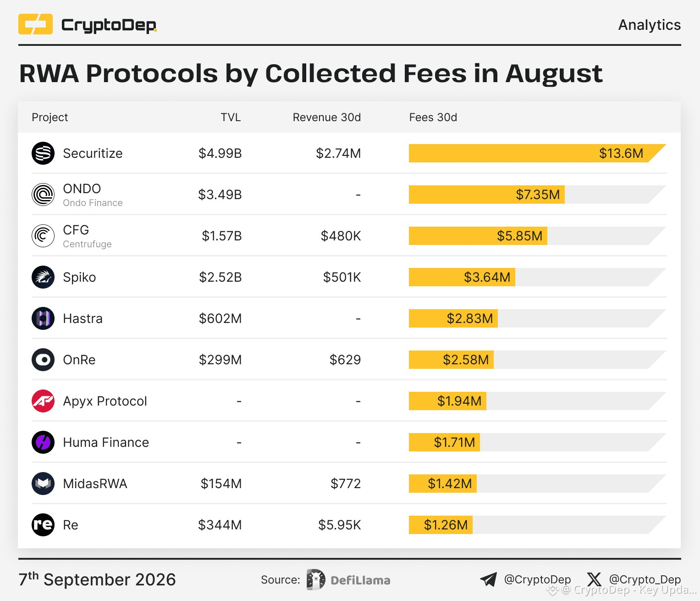
Task: Click the CryptoDep yellow logo icon
Action: tap(35, 24)
